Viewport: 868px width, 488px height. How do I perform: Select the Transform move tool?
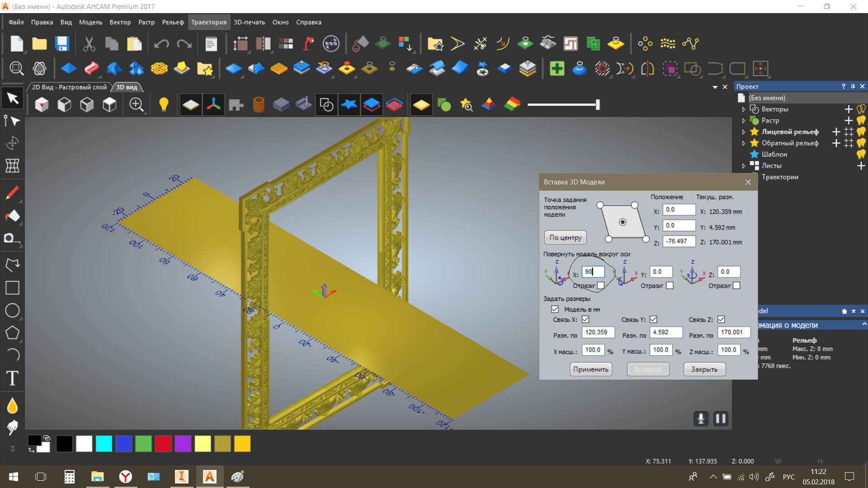coord(12,143)
